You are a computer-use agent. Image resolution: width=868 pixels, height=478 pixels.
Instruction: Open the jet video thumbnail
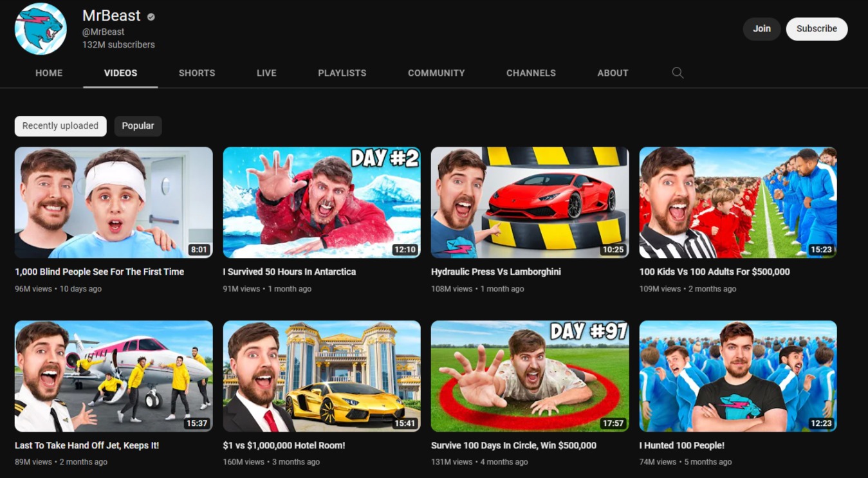coord(113,376)
